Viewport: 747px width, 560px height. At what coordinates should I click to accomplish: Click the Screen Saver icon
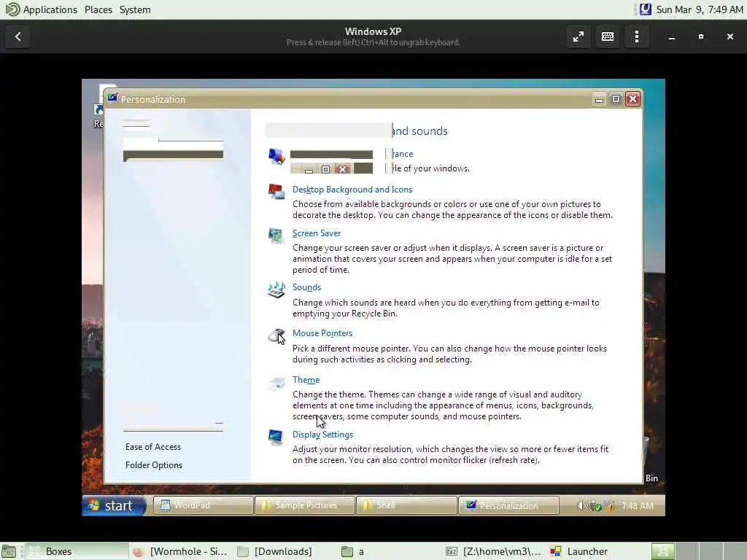[276, 236]
